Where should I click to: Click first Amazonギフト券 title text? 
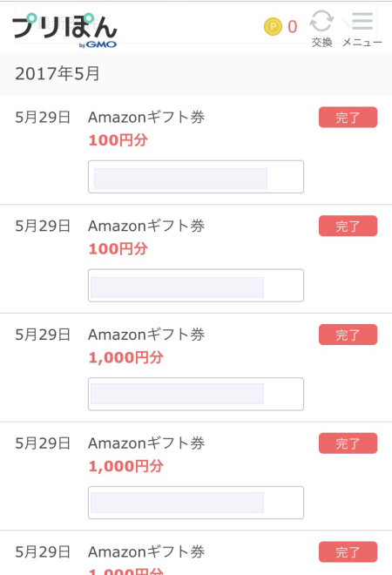[146, 118]
